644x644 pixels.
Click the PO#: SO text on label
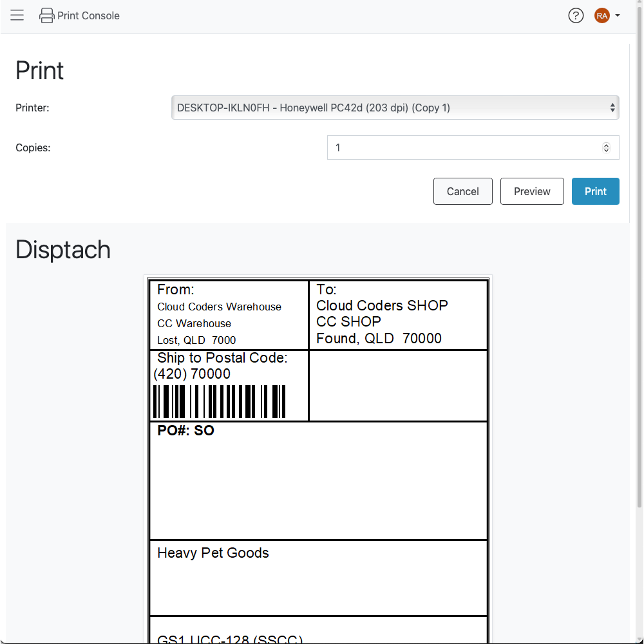coord(186,431)
